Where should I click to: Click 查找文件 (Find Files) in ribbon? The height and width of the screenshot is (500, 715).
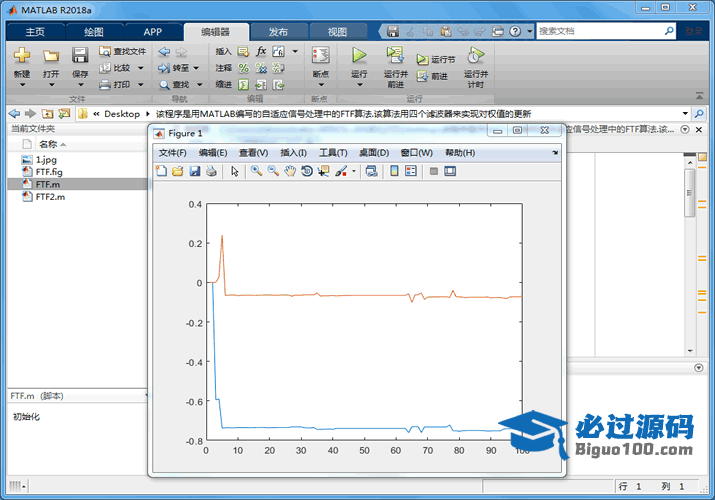tap(123, 51)
